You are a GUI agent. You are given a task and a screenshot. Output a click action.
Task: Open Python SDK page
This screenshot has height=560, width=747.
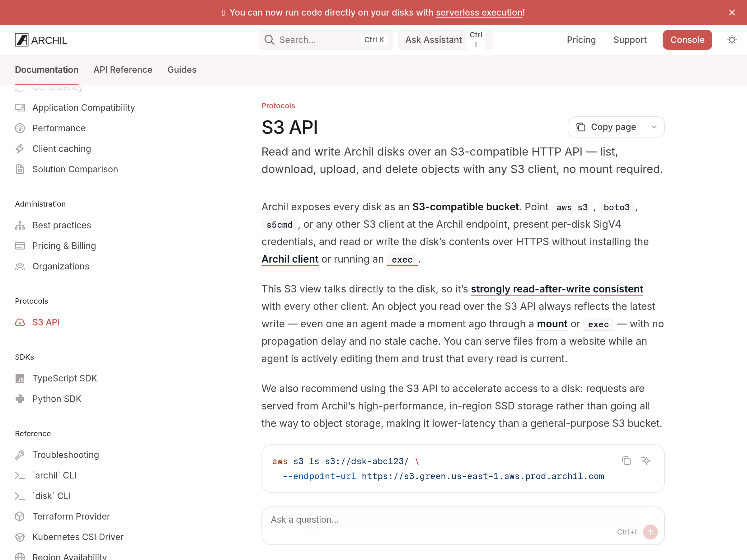[57, 399]
